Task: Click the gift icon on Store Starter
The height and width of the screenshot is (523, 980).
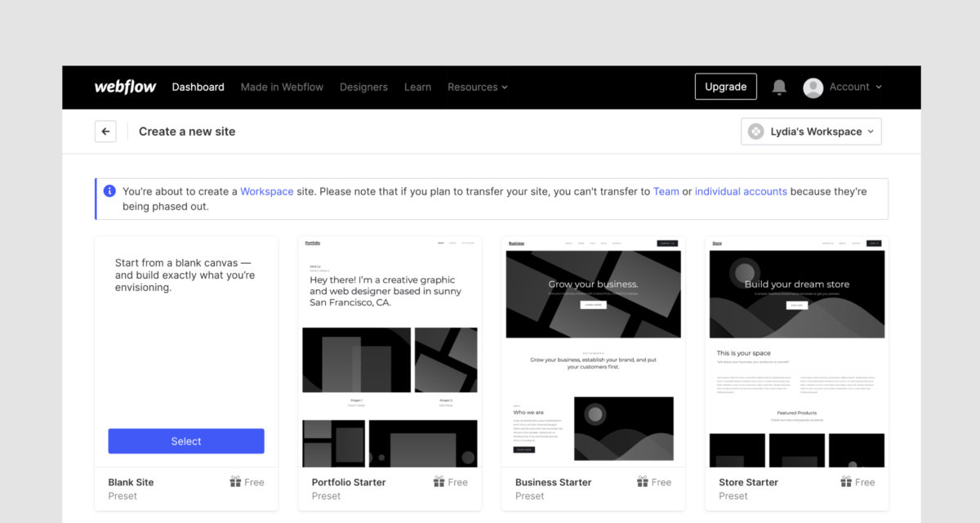Action: [845, 482]
